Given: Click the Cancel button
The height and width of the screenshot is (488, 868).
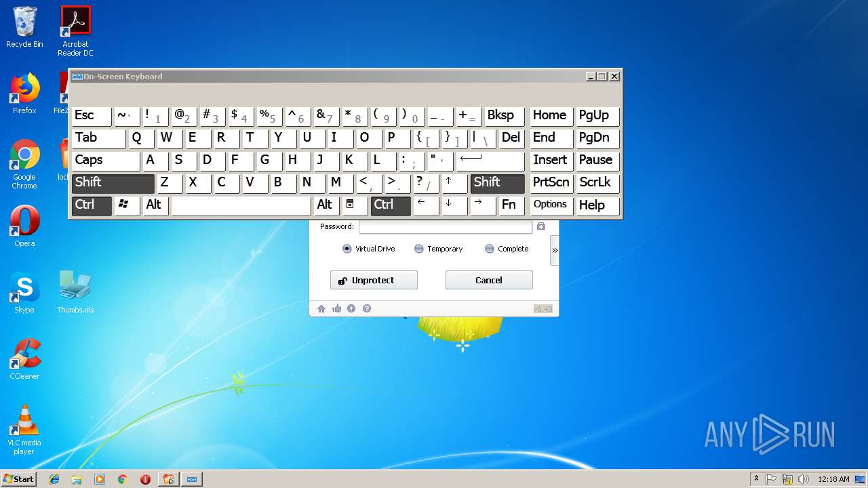Looking at the screenshot, I should (489, 280).
